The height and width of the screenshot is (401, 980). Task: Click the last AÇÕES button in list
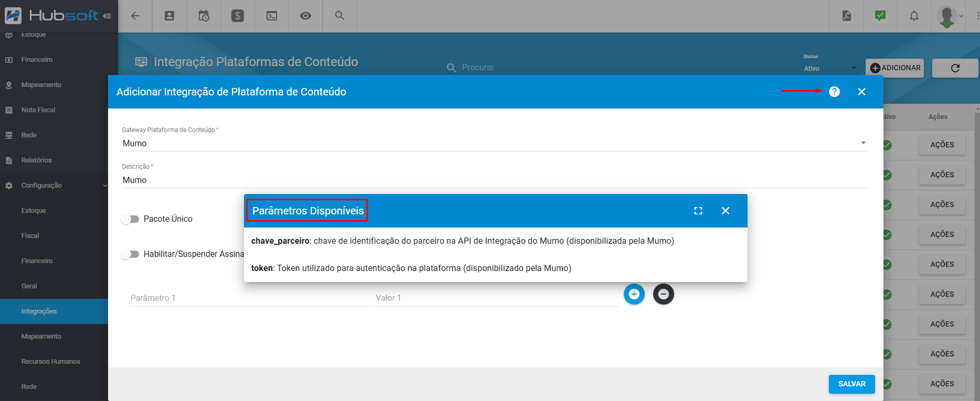pyautogui.click(x=942, y=384)
